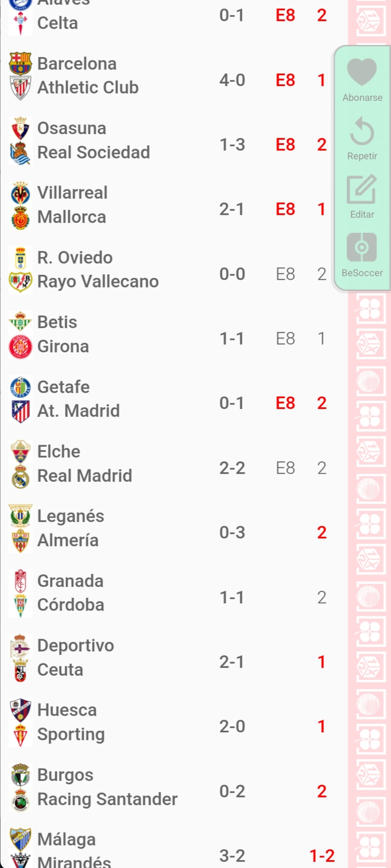Select the Real Madrid crest
Viewport: 391px width, 868px height.
[20, 476]
